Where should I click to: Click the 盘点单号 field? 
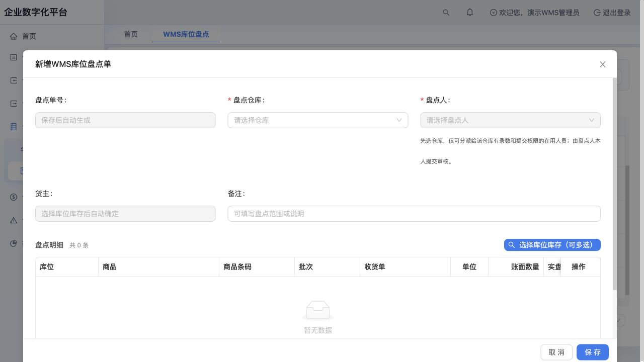[x=125, y=120]
